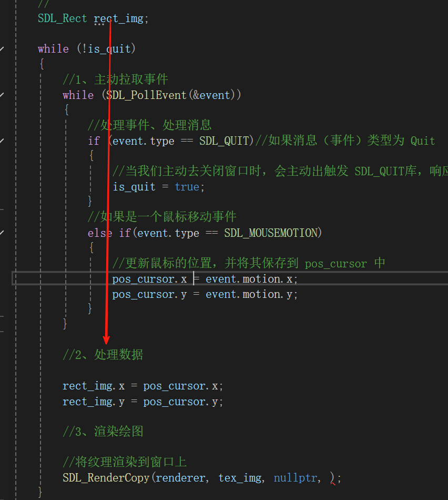Collapse the outer while (!is_quit) block
448x500 pixels.
2,49
